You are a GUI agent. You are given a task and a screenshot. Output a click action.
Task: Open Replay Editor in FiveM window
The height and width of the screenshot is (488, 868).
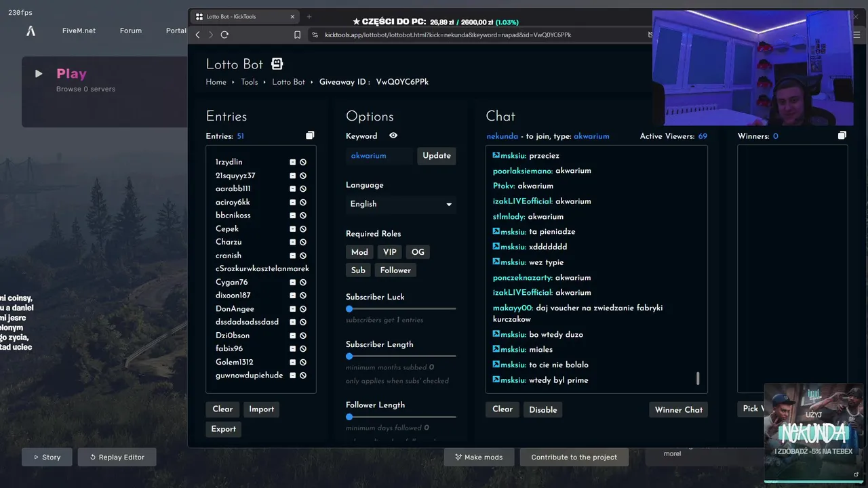117,457
